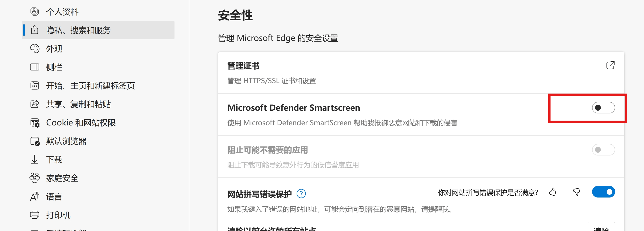The height and width of the screenshot is (231, 644).
Task: Click description 如果我键入了错误的网站地址
Action: tap(340, 209)
